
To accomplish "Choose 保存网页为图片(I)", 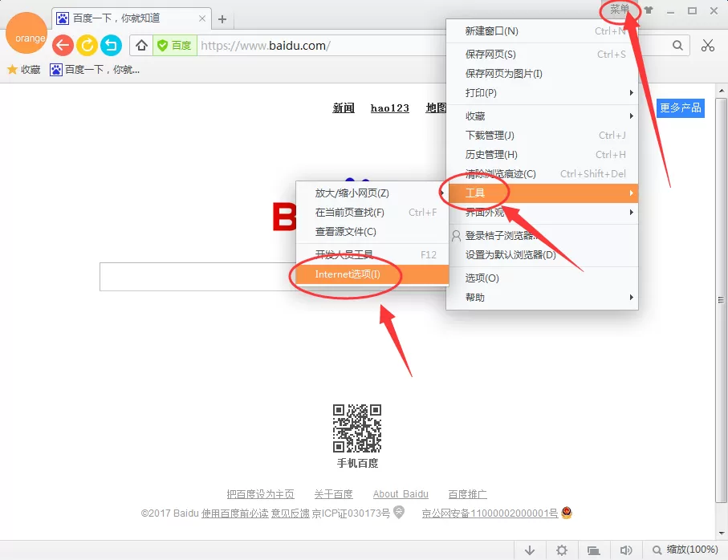I will [543, 73].
